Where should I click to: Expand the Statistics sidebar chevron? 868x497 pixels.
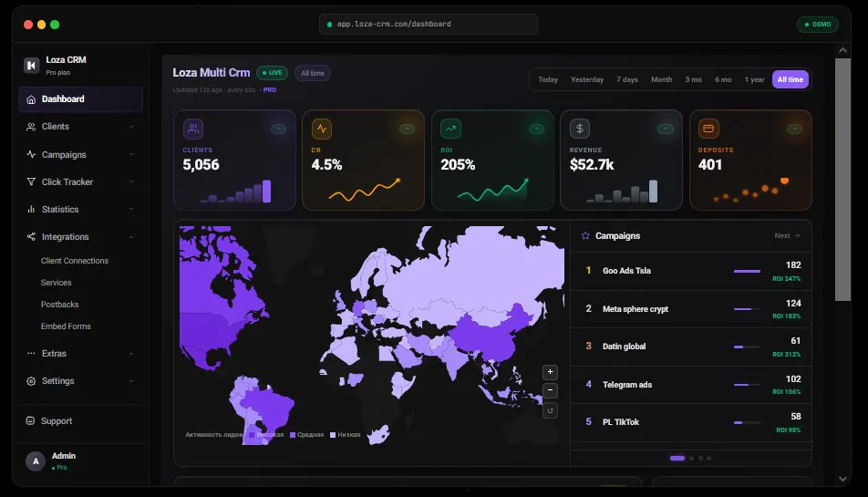131,209
